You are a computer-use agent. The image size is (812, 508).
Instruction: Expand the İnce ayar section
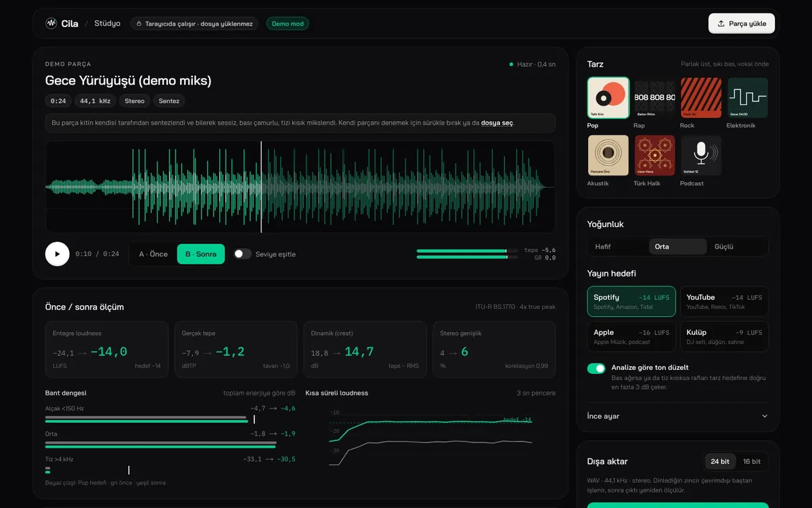[678, 416]
